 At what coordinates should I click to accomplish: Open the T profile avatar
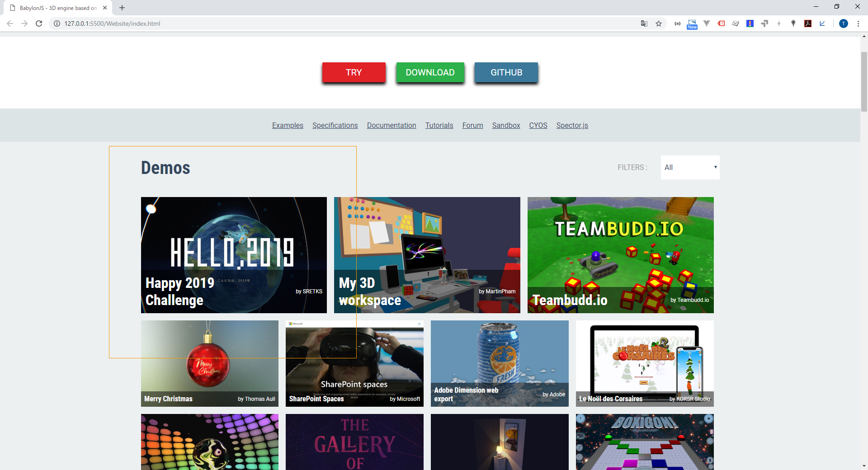tap(844, 23)
